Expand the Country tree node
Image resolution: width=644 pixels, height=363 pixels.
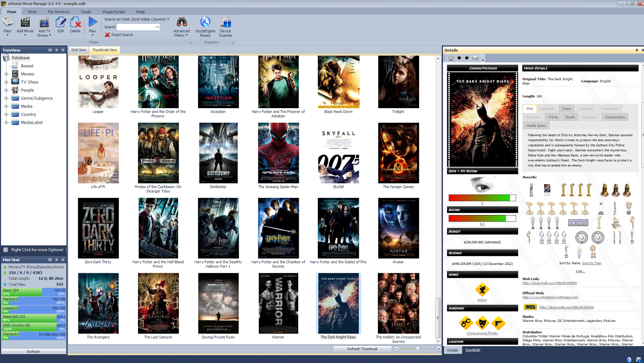[6, 115]
